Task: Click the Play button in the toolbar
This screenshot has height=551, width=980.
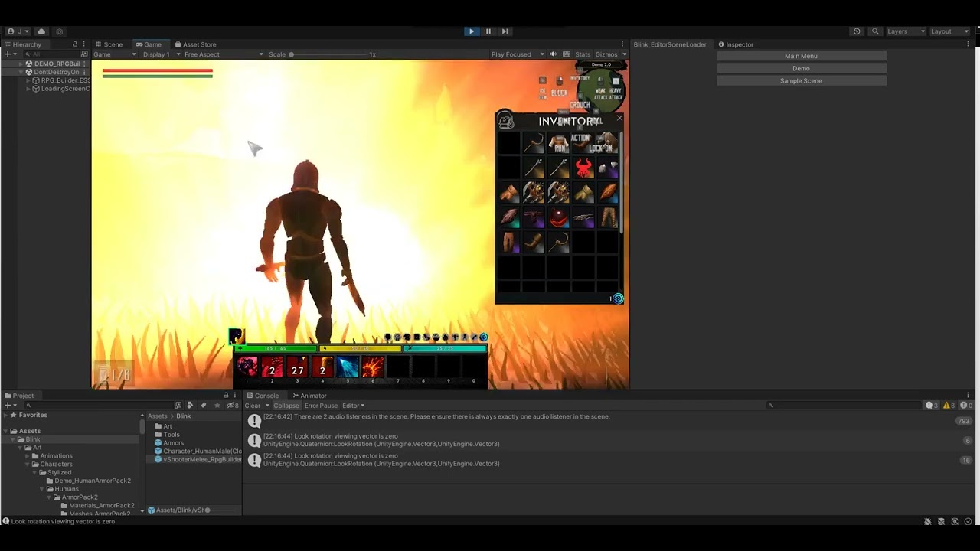Action: 471,31
